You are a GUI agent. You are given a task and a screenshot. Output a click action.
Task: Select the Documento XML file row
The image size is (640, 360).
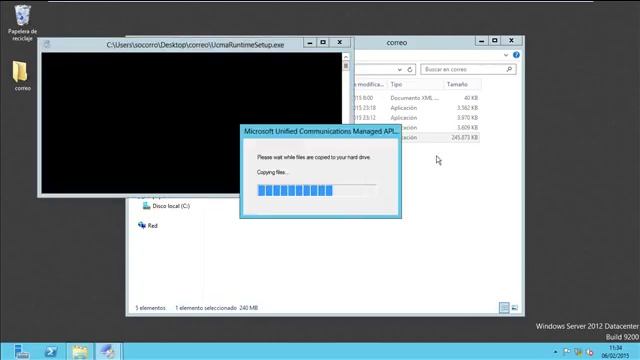[416, 98]
